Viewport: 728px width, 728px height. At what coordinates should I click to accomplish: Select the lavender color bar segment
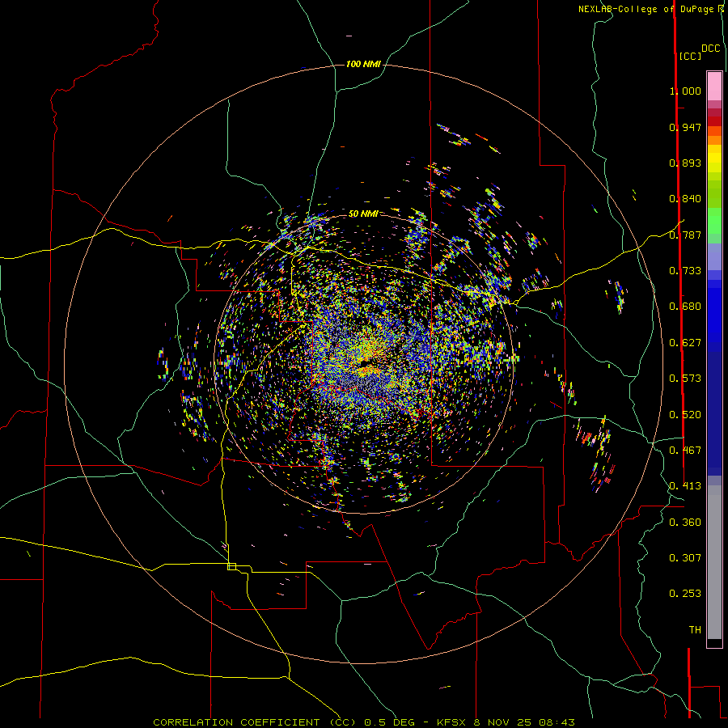714,256
